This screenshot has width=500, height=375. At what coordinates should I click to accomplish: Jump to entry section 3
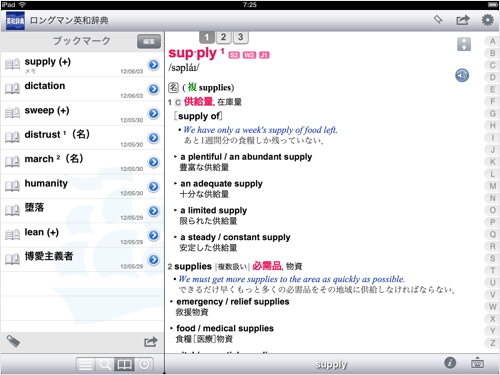coord(241,37)
